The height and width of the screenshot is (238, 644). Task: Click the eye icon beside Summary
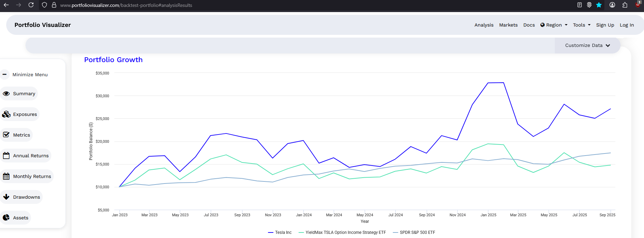pos(6,93)
